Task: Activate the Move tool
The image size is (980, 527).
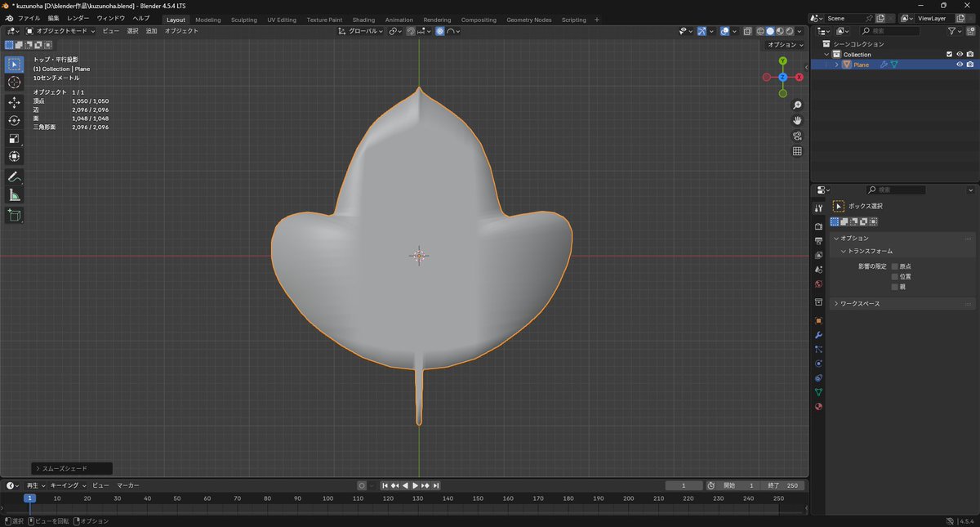Action: coord(14,102)
